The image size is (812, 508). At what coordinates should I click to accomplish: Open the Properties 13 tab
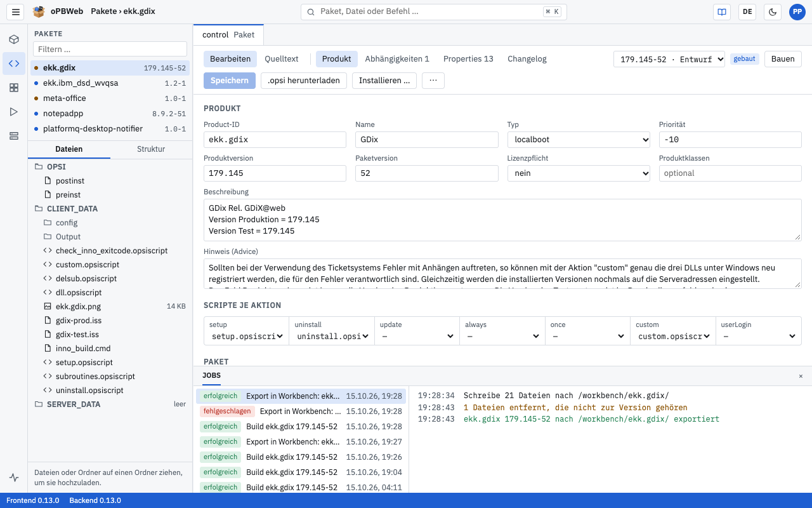pyautogui.click(x=468, y=59)
